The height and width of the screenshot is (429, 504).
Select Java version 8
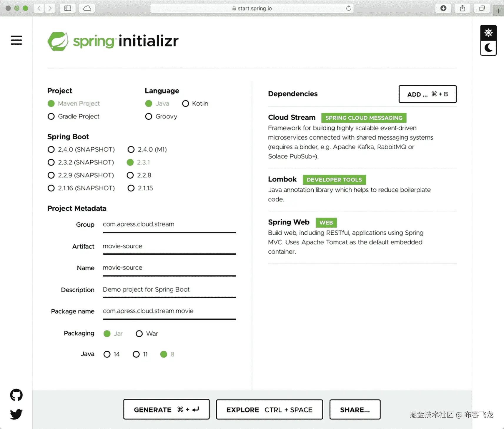167,354
